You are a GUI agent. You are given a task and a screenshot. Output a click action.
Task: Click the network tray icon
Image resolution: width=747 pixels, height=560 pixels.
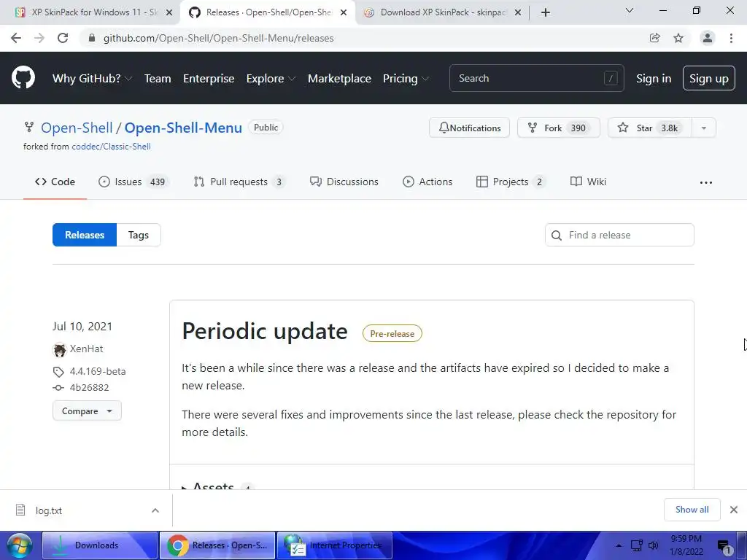pos(636,545)
